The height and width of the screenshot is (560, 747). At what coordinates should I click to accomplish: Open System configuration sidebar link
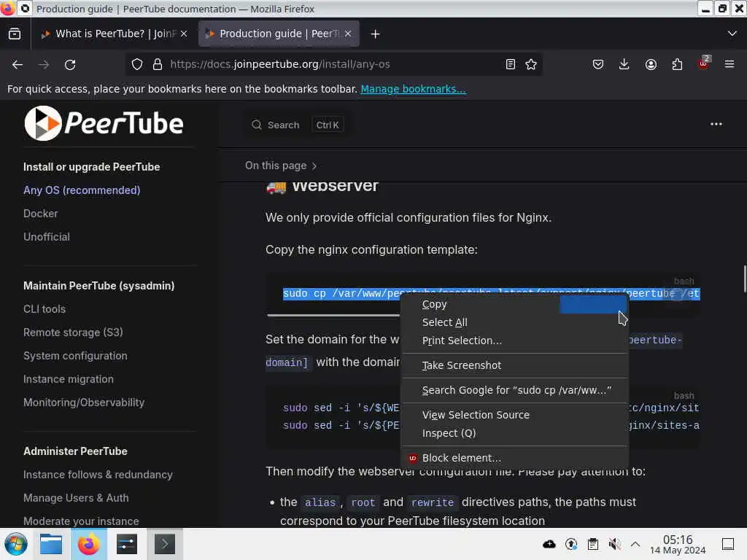75,356
